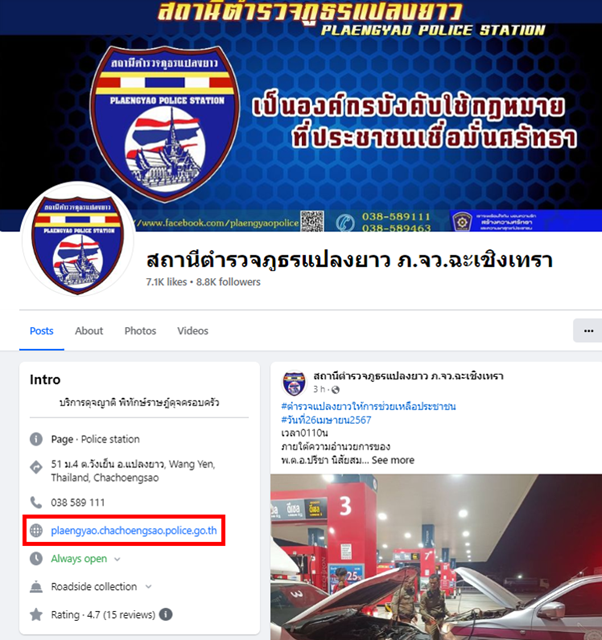Click the directions arrow icon beside the address
This screenshot has height=640, width=602.
36,467
